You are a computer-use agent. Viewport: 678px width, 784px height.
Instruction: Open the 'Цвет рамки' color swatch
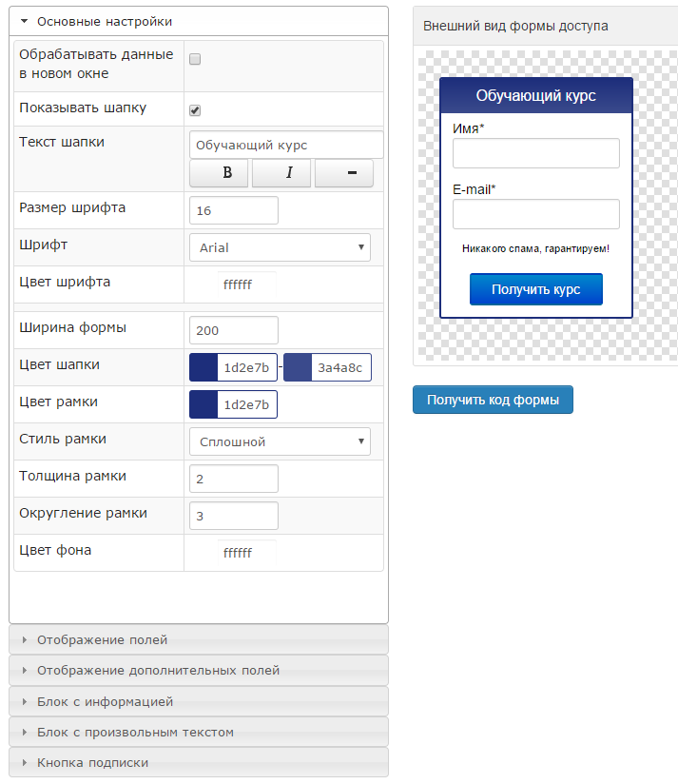[203, 404]
